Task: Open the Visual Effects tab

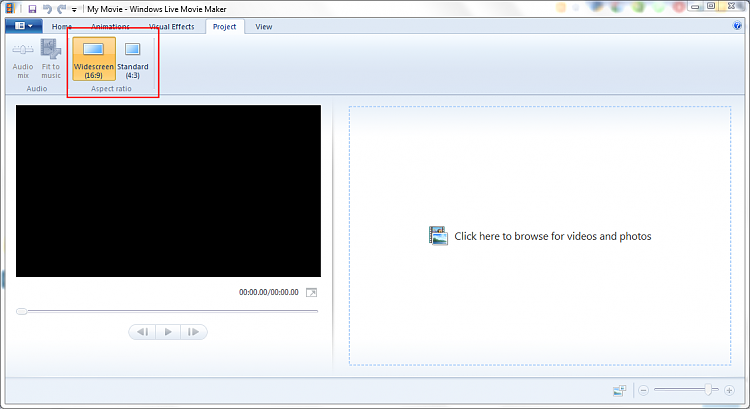Action: tap(172, 27)
